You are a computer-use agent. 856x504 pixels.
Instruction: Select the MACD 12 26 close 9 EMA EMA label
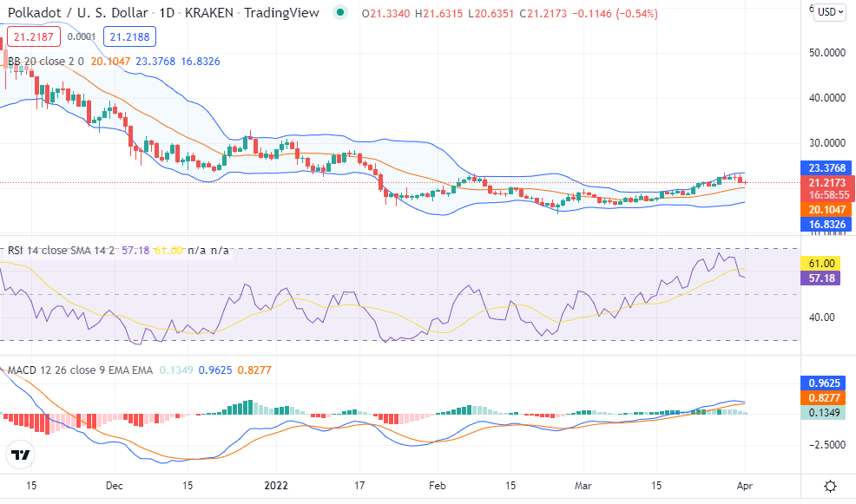coord(80,370)
